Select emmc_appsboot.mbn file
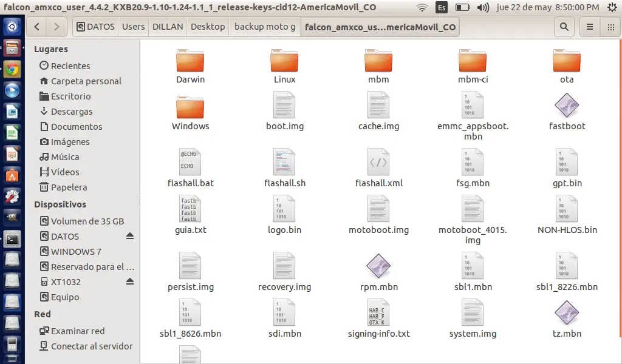This screenshot has height=364, width=622. coord(473,116)
